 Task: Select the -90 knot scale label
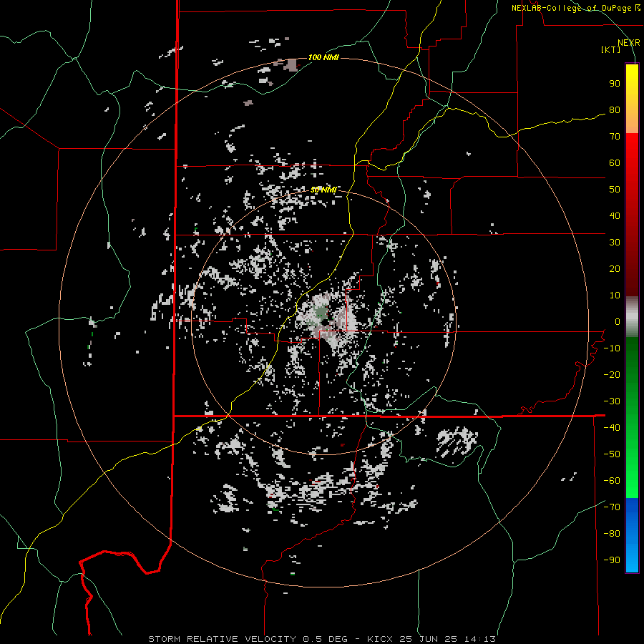pos(612,560)
